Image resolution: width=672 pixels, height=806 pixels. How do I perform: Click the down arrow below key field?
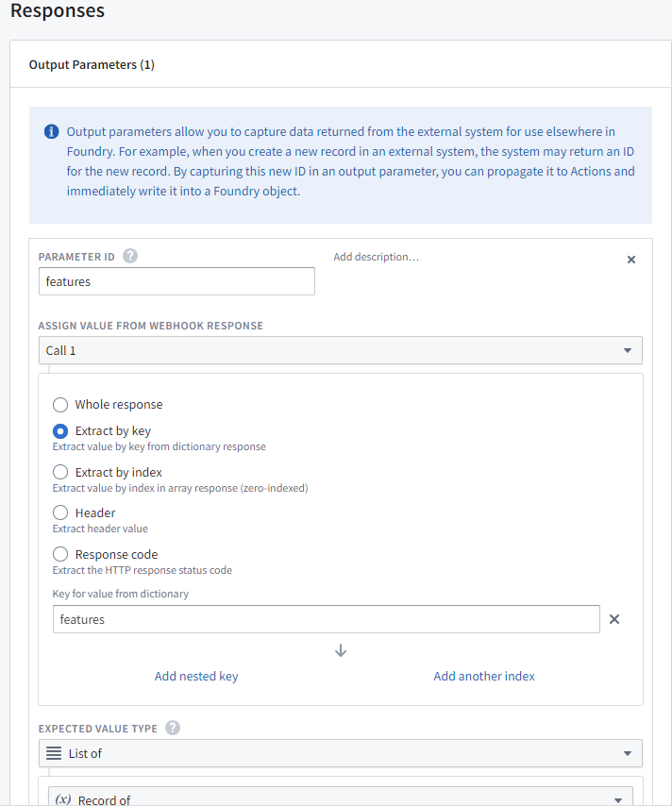(x=341, y=650)
